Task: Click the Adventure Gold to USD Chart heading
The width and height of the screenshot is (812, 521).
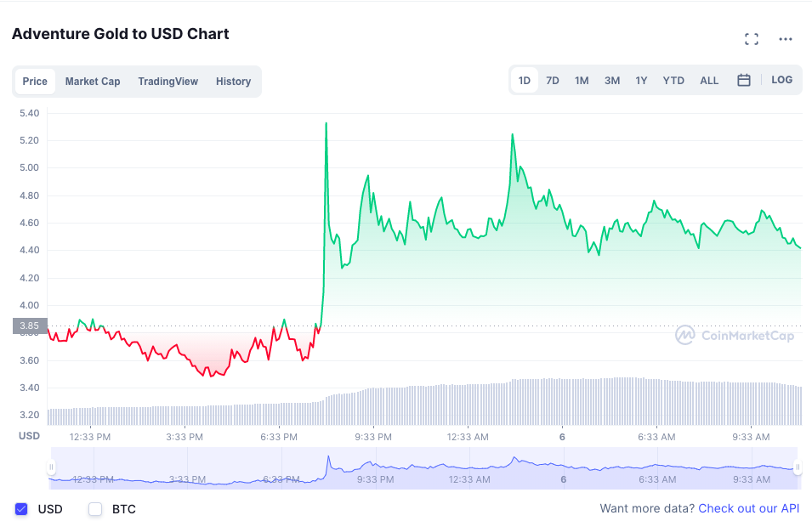Action: (120, 34)
